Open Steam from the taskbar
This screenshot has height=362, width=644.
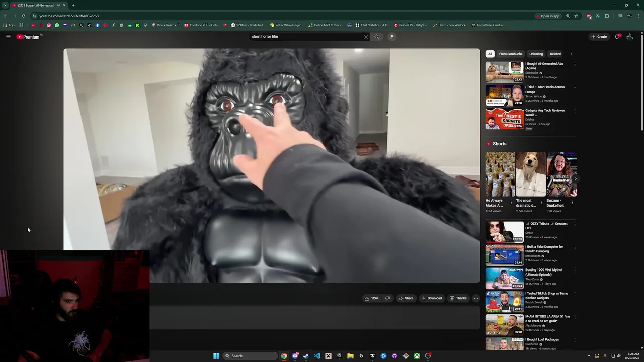[306, 356]
